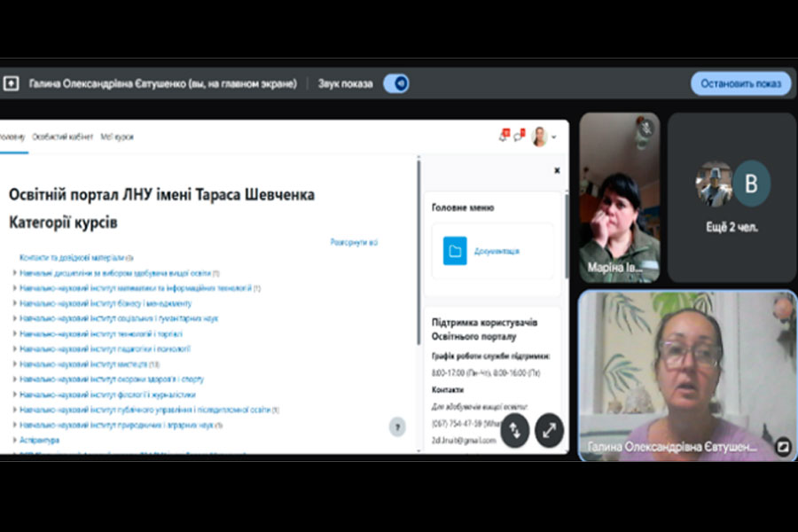The width and height of the screenshot is (798, 532).
Task: Expand arrow for інститут бізнесу і менеджменту
Action: (14, 303)
